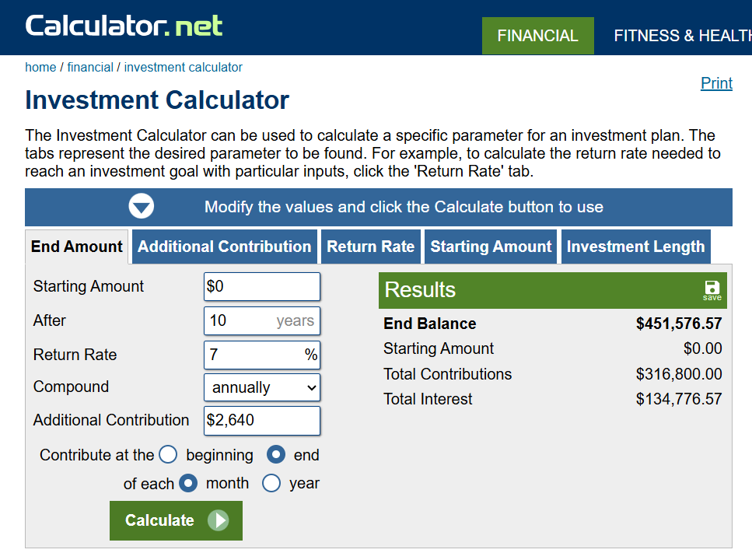This screenshot has width=752, height=560.
Task: Open the Investment Length tab
Action: click(635, 247)
